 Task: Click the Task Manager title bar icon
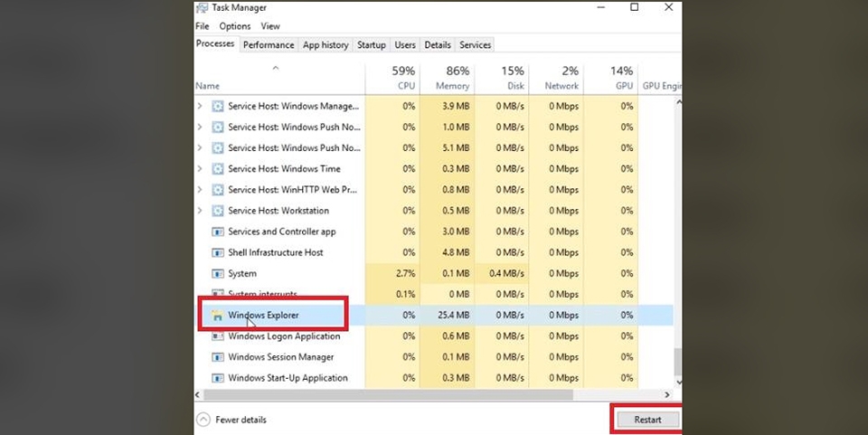point(202,8)
